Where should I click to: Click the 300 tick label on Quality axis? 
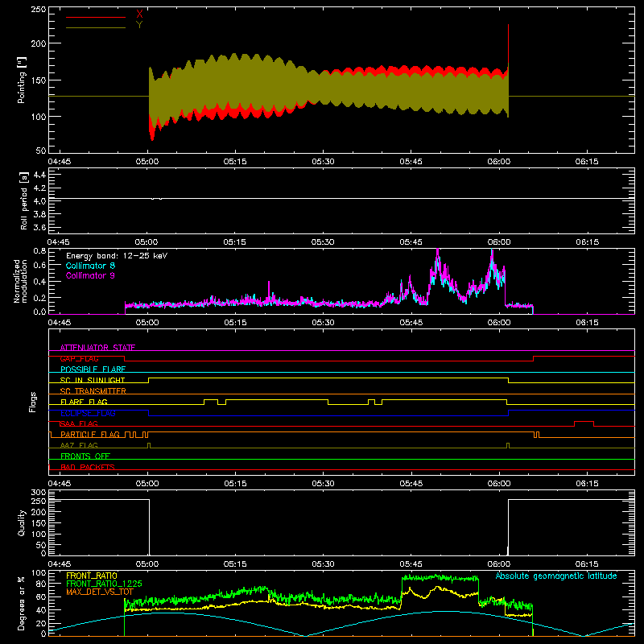pyautogui.click(x=38, y=493)
